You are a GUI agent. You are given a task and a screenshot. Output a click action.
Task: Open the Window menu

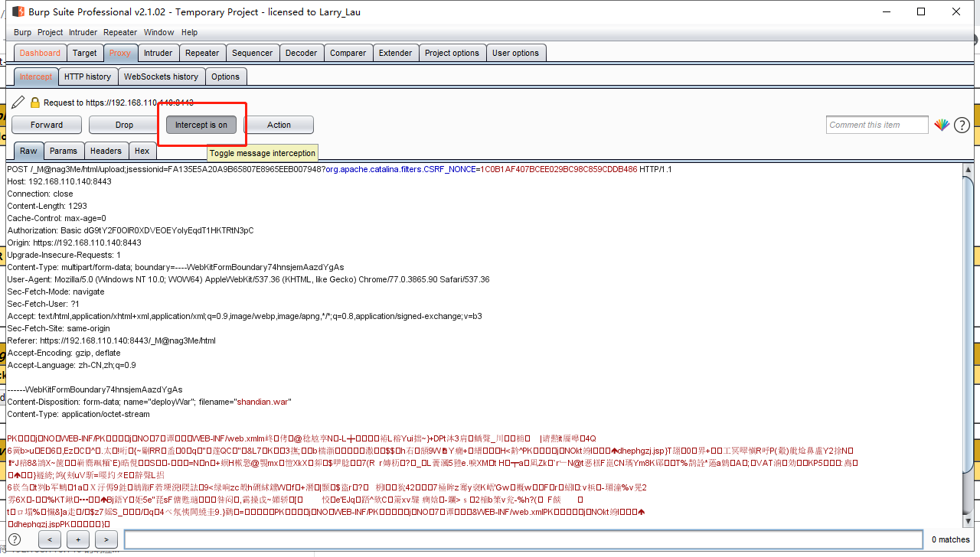click(159, 32)
